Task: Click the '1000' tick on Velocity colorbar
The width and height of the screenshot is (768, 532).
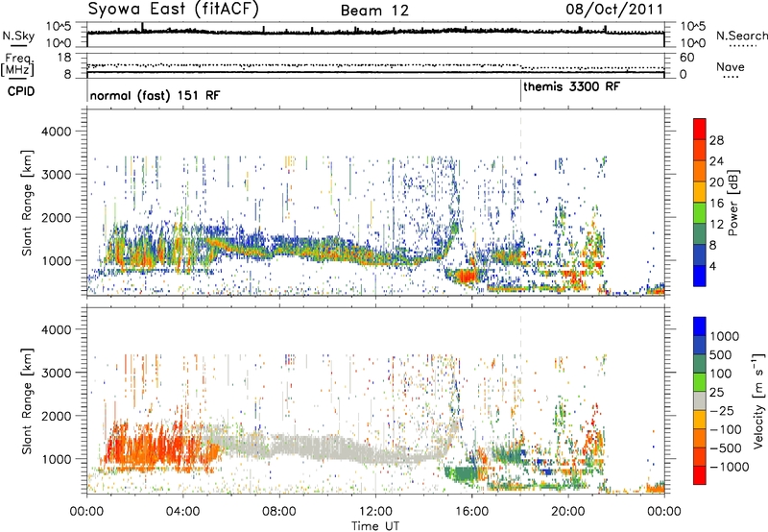Action: pyautogui.click(x=724, y=336)
